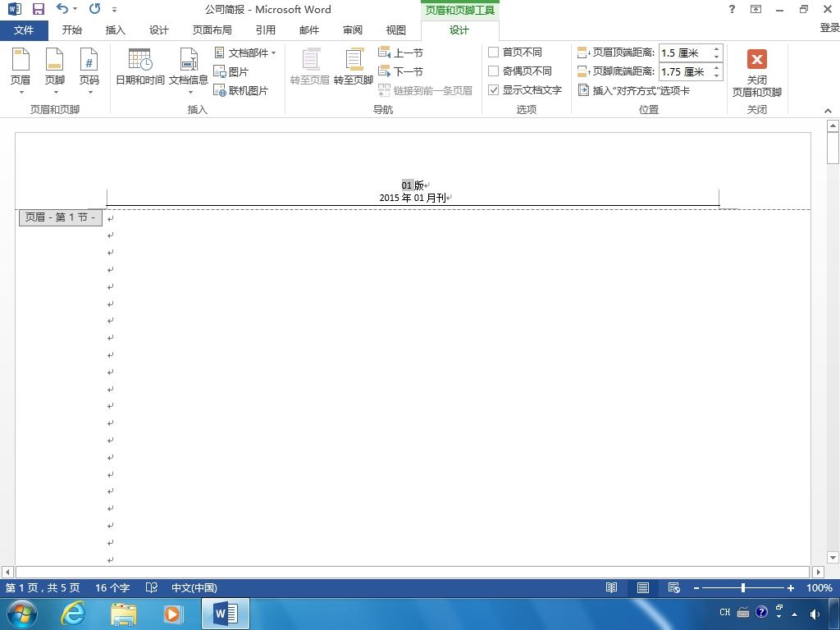The width and height of the screenshot is (840, 630).
Task: Click 中文(中国) language indicator
Action: coord(194,587)
